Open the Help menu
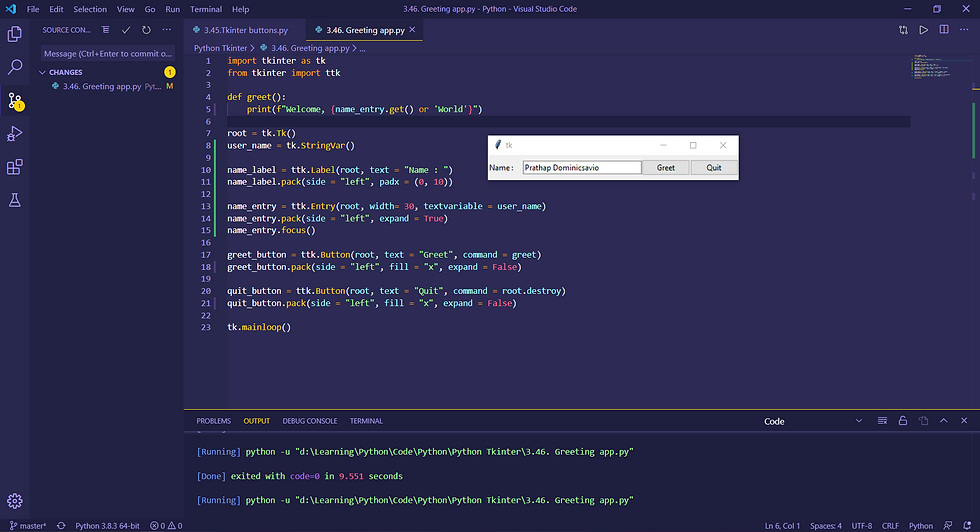The width and height of the screenshot is (980, 532). (241, 9)
